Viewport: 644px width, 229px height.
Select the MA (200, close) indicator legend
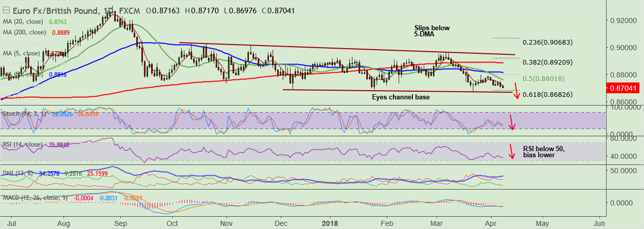click(24, 32)
